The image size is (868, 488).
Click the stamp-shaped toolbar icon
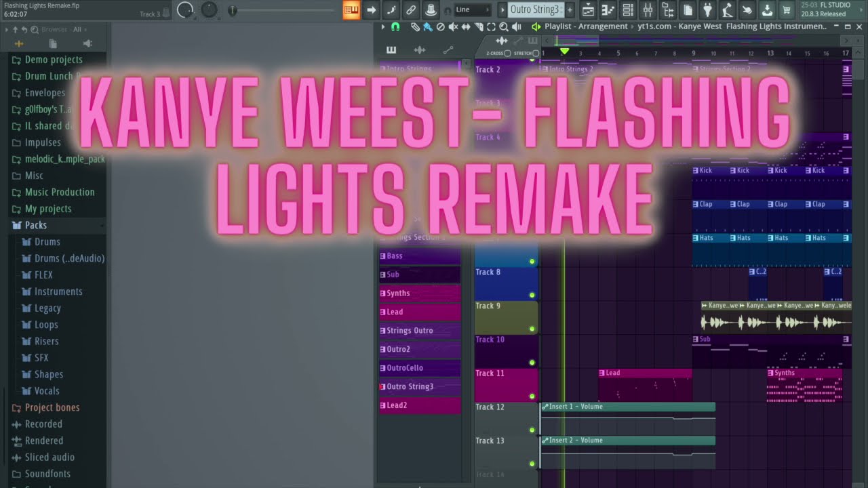430,9
